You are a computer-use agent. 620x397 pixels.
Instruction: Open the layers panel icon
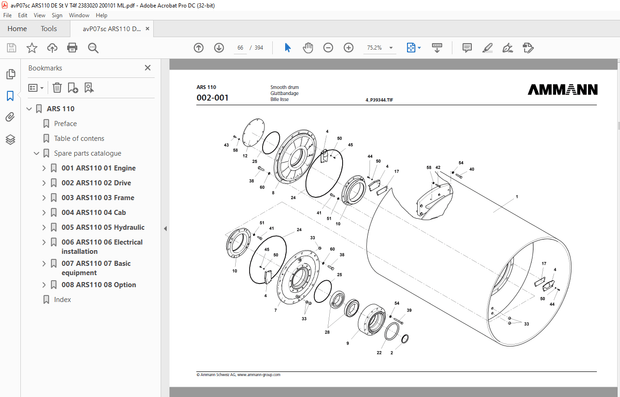point(10,139)
